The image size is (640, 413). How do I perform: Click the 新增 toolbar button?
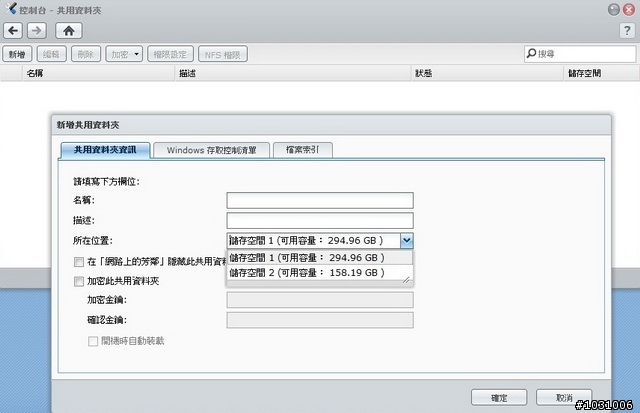(x=17, y=54)
